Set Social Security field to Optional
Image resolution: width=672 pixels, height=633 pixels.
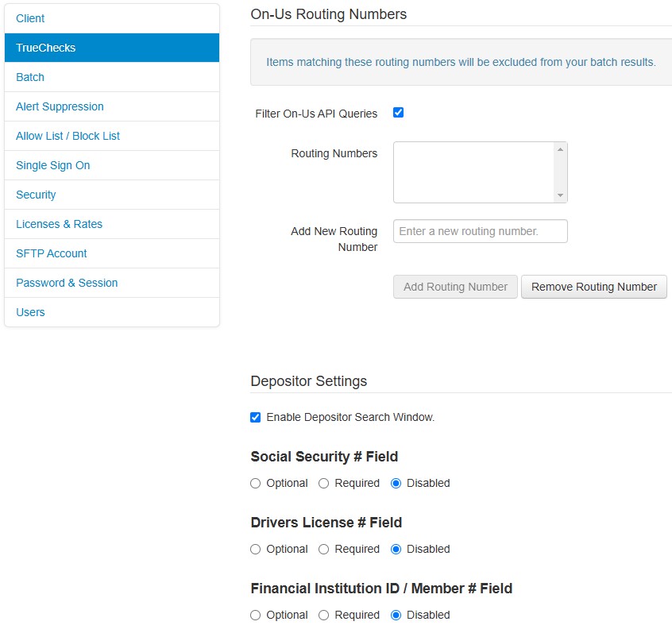[256, 484]
